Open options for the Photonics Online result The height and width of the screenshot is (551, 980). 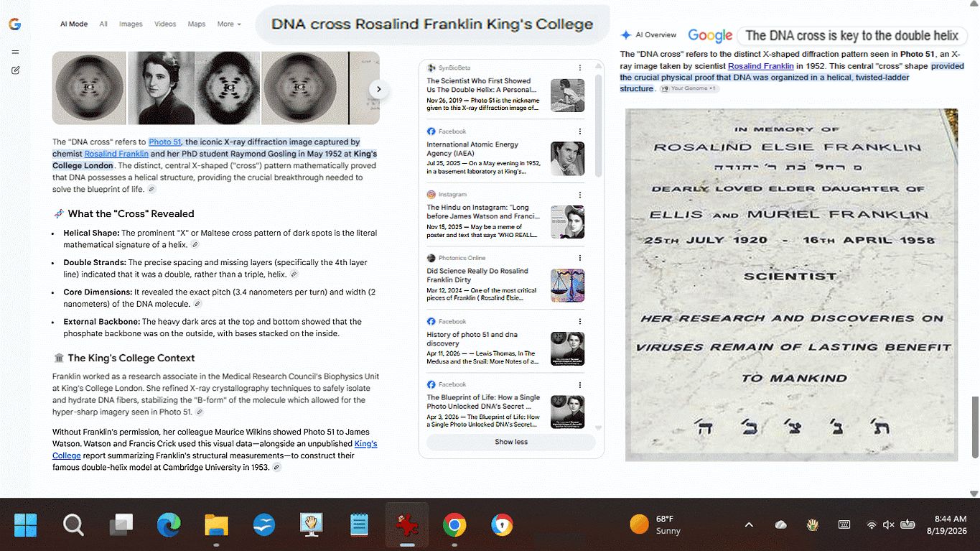(579, 258)
